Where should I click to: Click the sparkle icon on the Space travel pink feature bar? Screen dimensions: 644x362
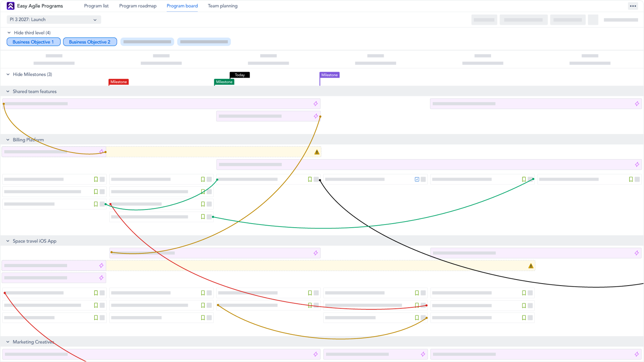click(316, 253)
